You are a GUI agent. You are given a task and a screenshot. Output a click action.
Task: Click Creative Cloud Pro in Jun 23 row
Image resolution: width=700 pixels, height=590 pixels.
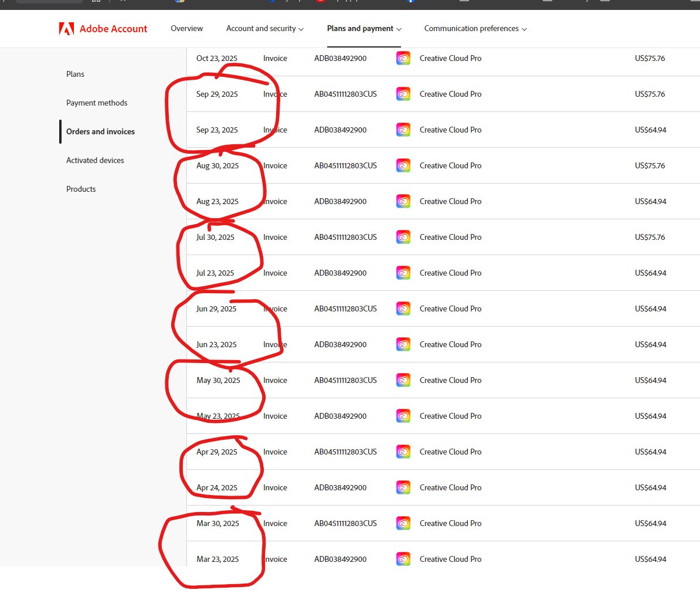450,344
